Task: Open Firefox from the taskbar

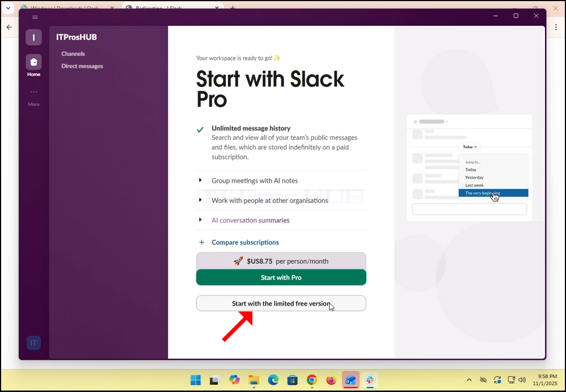Action: (331, 380)
